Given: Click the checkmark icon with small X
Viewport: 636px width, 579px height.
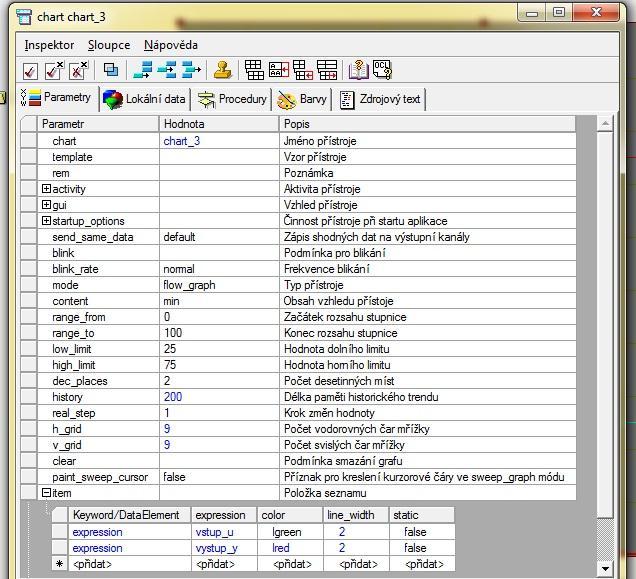Looking at the screenshot, I should (54, 71).
